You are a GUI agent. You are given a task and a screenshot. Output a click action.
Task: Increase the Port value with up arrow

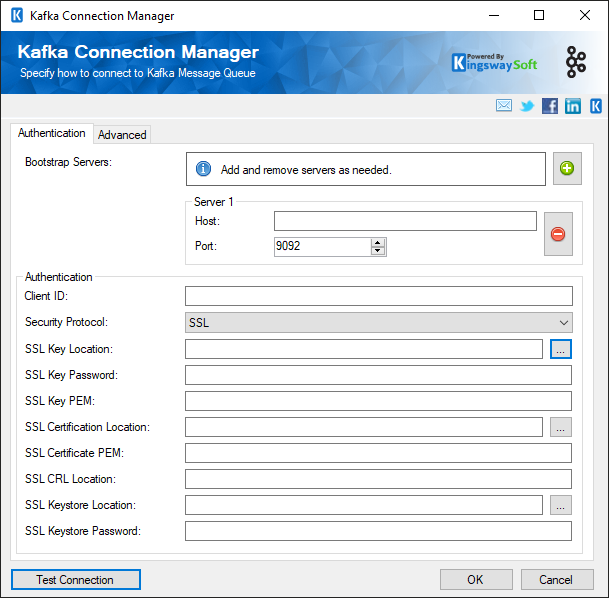pos(378,243)
